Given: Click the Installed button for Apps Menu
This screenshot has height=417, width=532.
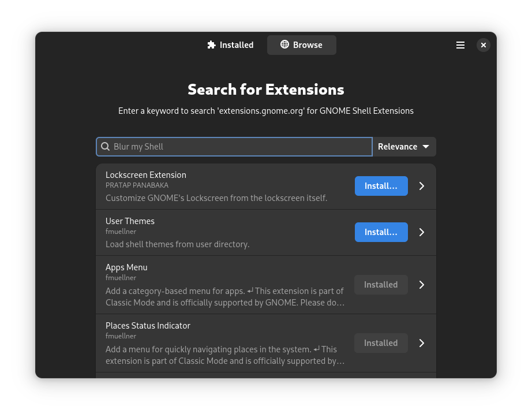Looking at the screenshot, I should (381, 284).
